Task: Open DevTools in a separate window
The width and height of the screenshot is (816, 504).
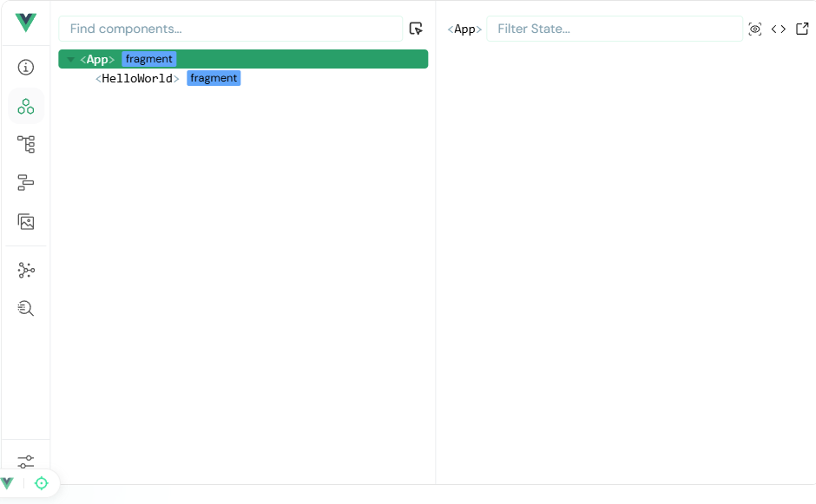Action: point(802,29)
